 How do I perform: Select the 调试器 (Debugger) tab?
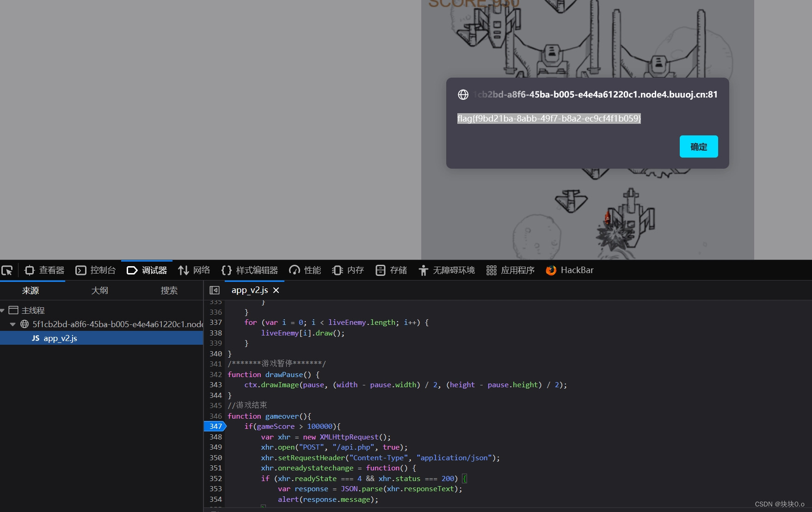pyautogui.click(x=147, y=270)
